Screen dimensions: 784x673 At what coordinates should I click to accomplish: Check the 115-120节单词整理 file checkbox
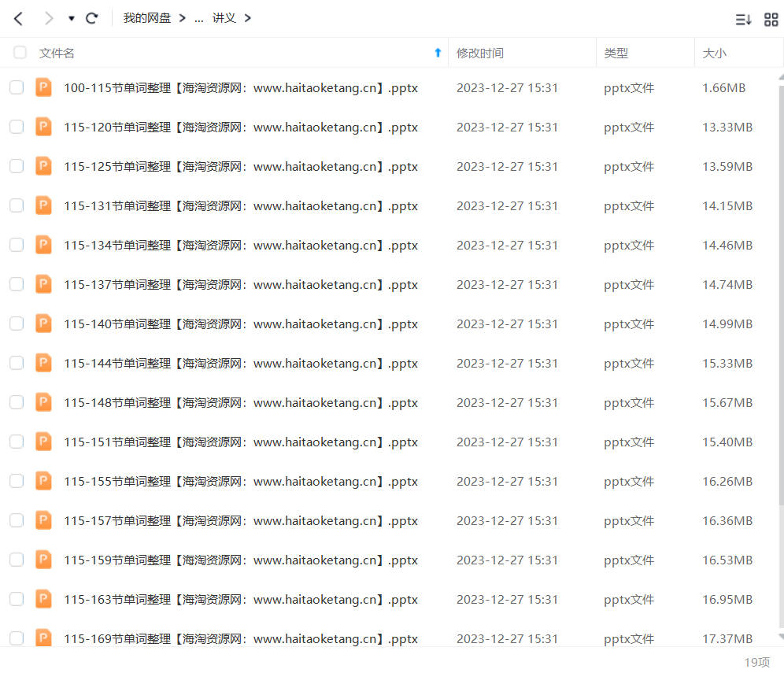pos(17,127)
